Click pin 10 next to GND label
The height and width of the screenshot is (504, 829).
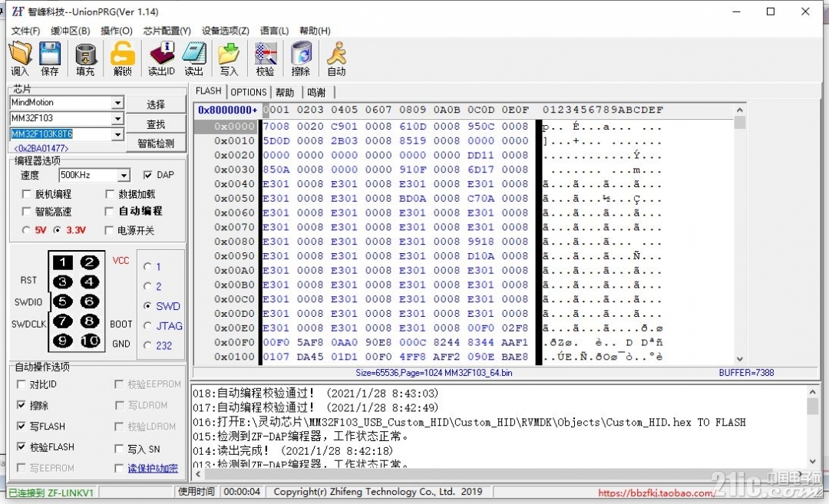tap(89, 341)
